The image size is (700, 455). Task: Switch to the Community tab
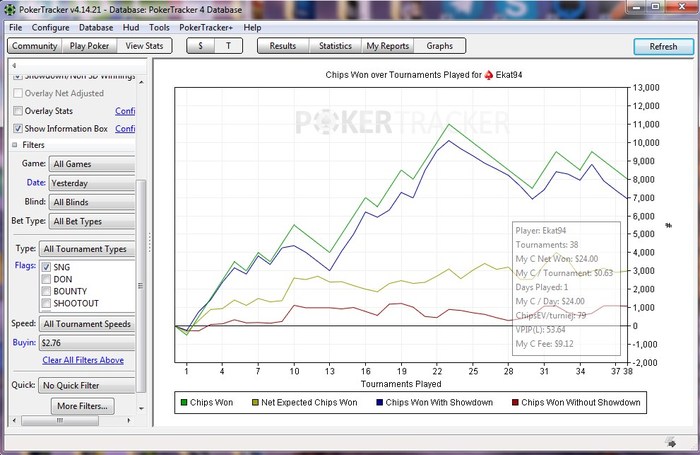pos(34,46)
